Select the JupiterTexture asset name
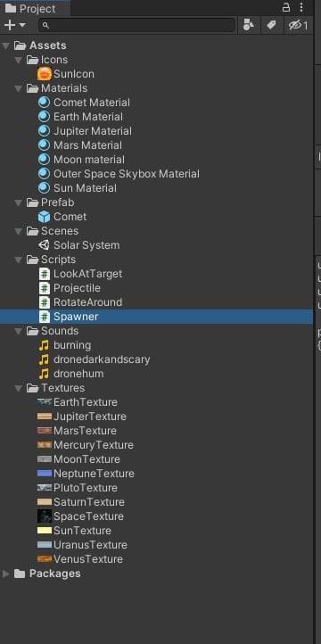 [90, 417]
